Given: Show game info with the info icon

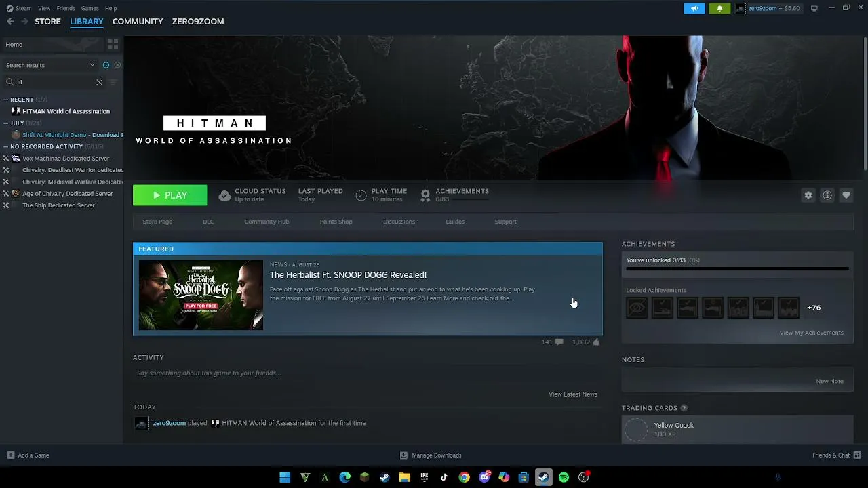Looking at the screenshot, I should tap(827, 195).
